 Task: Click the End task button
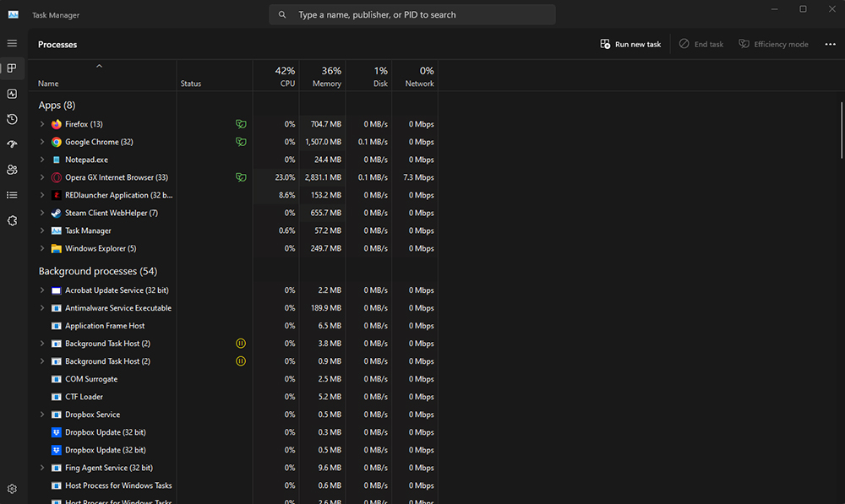pyautogui.click(x=701, y=44)
